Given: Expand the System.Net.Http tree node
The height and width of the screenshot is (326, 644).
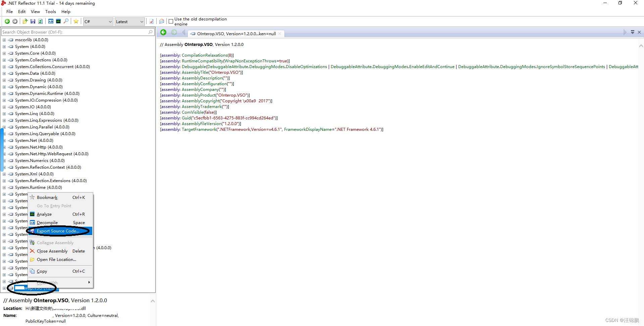Looking at the screenshot, I should [x=4, y=147].
